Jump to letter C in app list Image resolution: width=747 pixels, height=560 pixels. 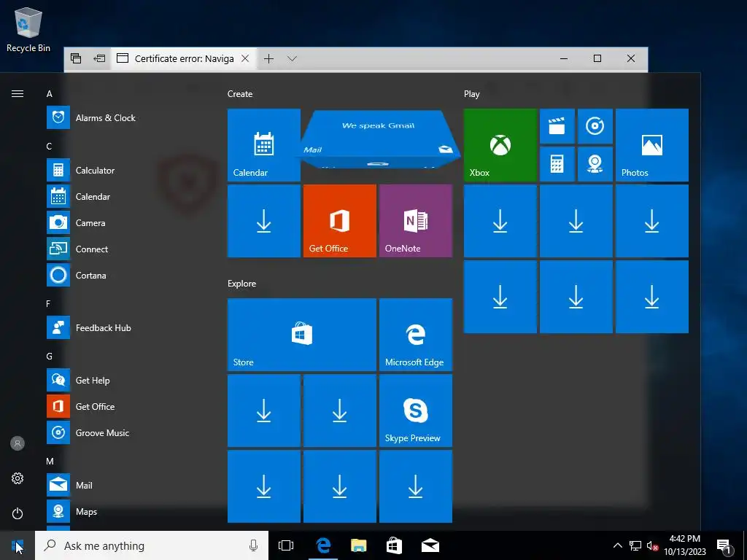(x=49, y=146)
